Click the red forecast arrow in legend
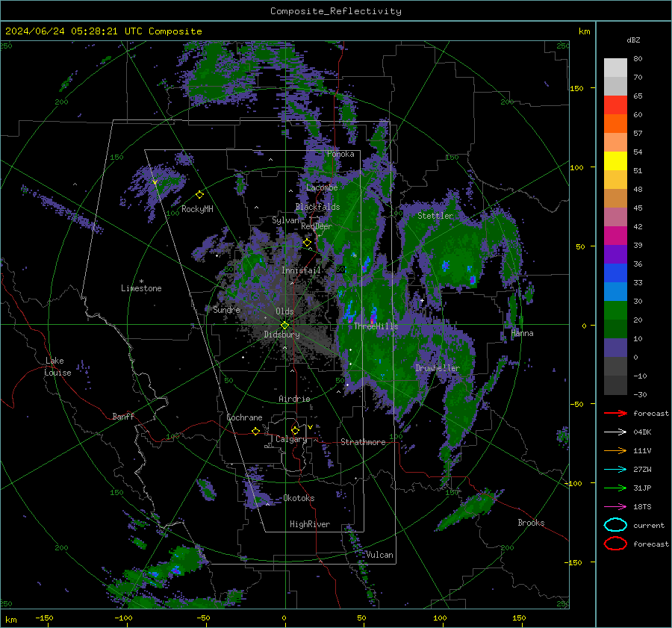This screenshot has height=628, width=672. point(615,413)
